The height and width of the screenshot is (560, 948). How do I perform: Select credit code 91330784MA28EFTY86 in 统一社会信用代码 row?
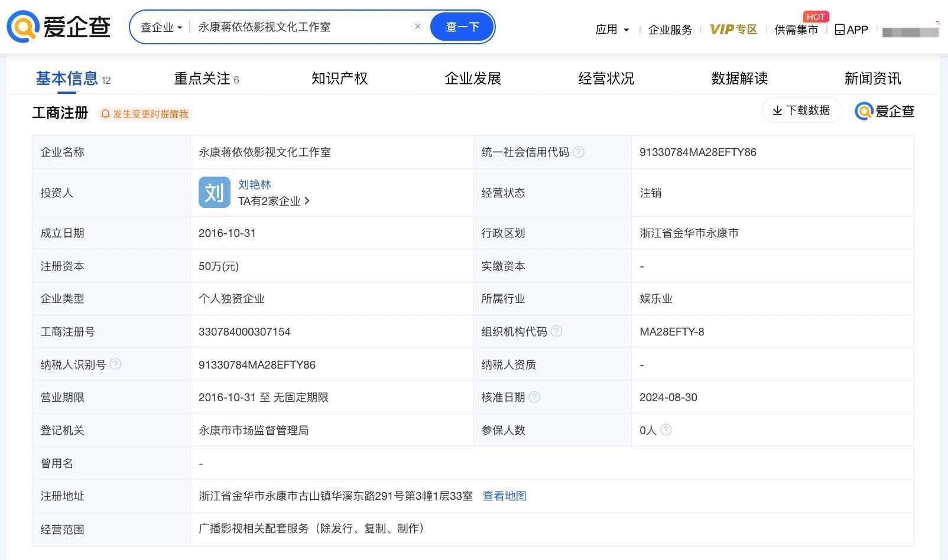point(697,152)
